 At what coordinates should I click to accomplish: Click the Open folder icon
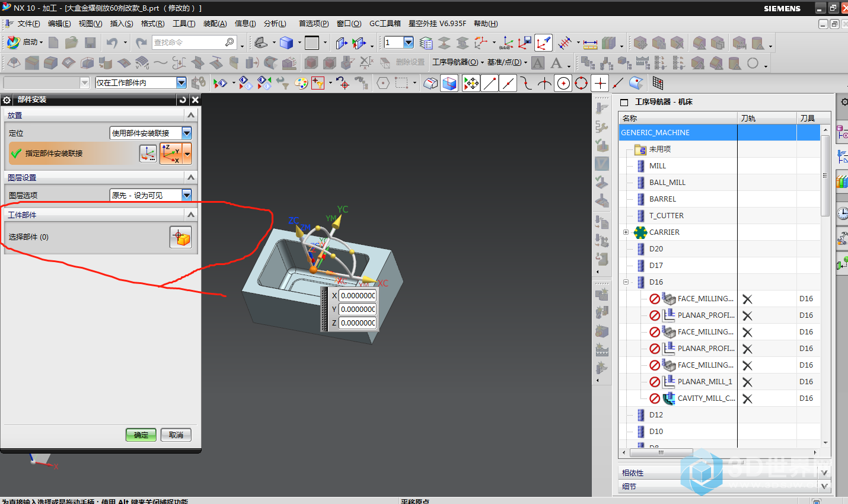[x=72, y=43]
